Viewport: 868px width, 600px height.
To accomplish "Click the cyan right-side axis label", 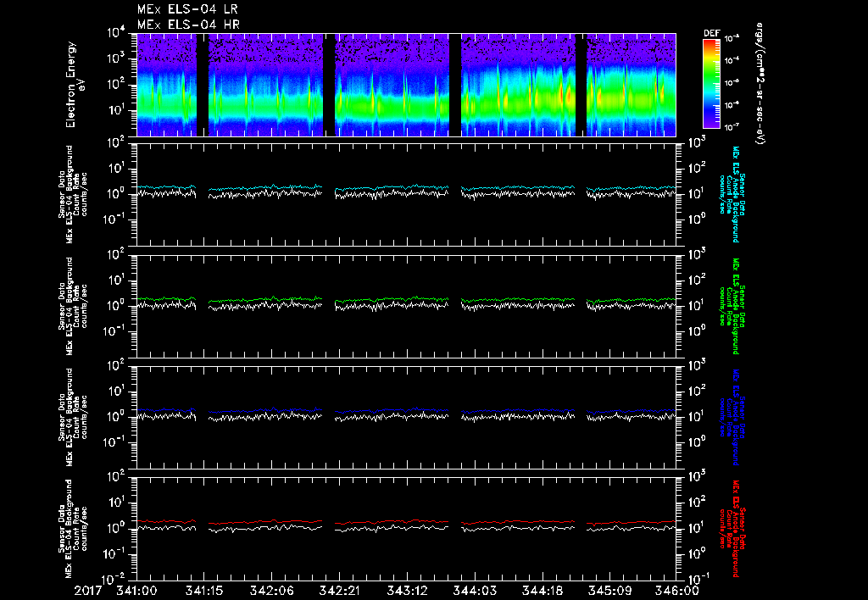I will coord(732,195).
